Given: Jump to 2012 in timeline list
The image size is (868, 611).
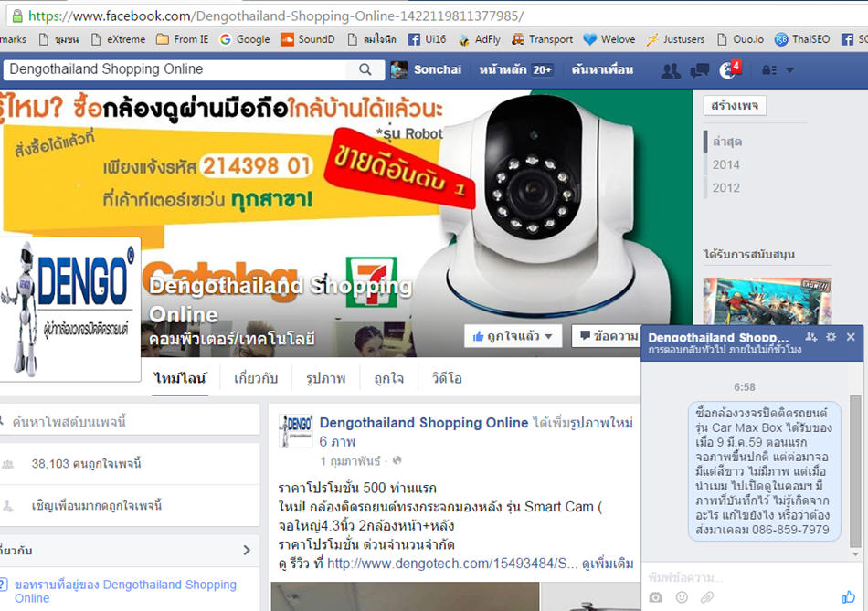Looking at the screenshot, I should (725, 187).
